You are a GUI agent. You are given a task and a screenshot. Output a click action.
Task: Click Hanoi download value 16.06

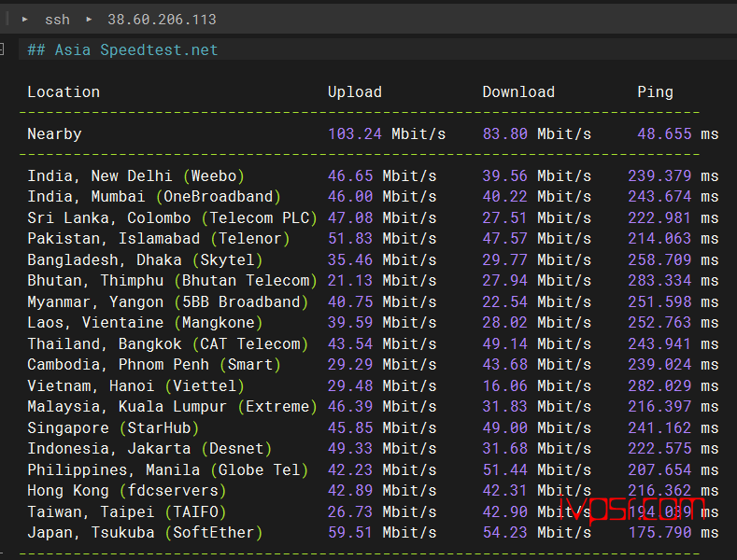click(504, 385)
